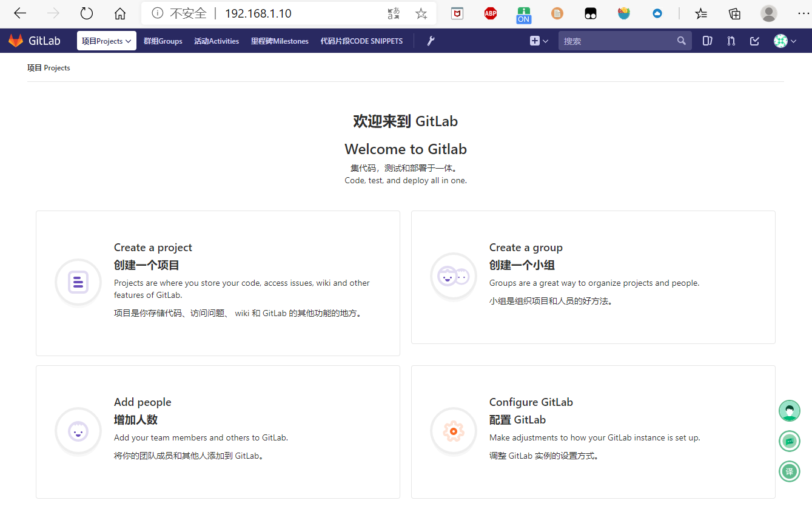Open the to-do list checkmark icon

[x=754, y=41]
